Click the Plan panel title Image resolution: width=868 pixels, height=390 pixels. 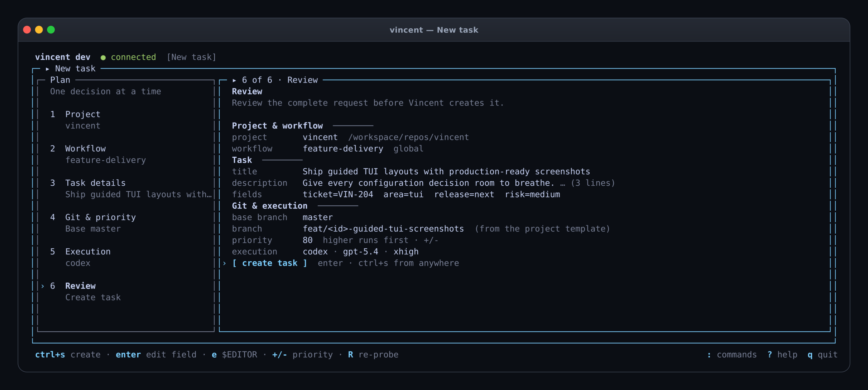point(60,80)
